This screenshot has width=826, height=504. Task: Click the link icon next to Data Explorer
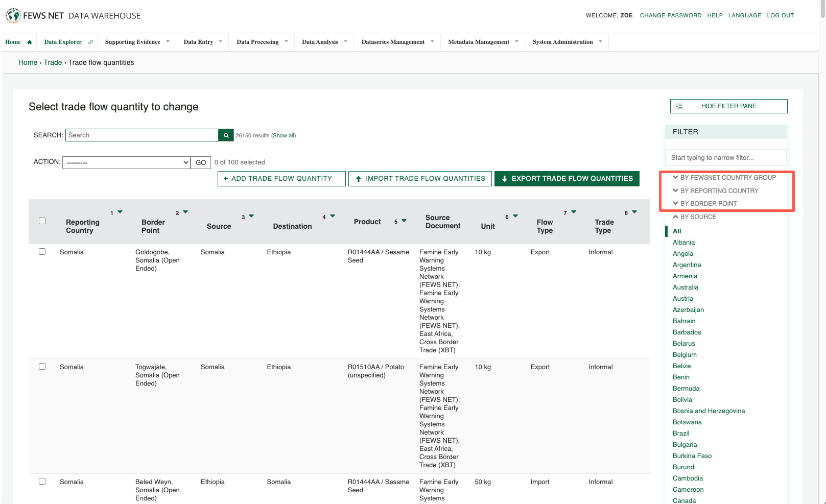coord(90,41)
